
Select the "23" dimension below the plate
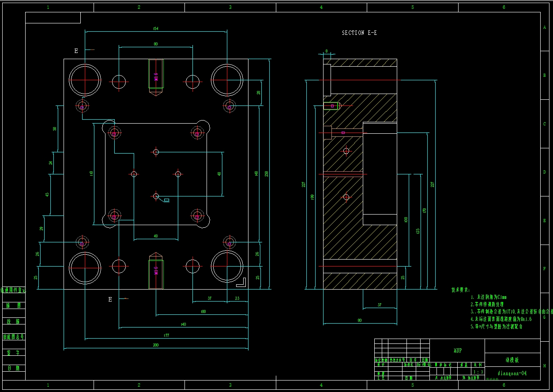pos(237,298)
